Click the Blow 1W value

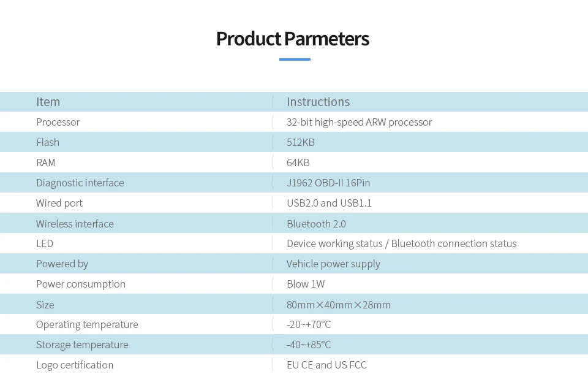pos(306,284)
